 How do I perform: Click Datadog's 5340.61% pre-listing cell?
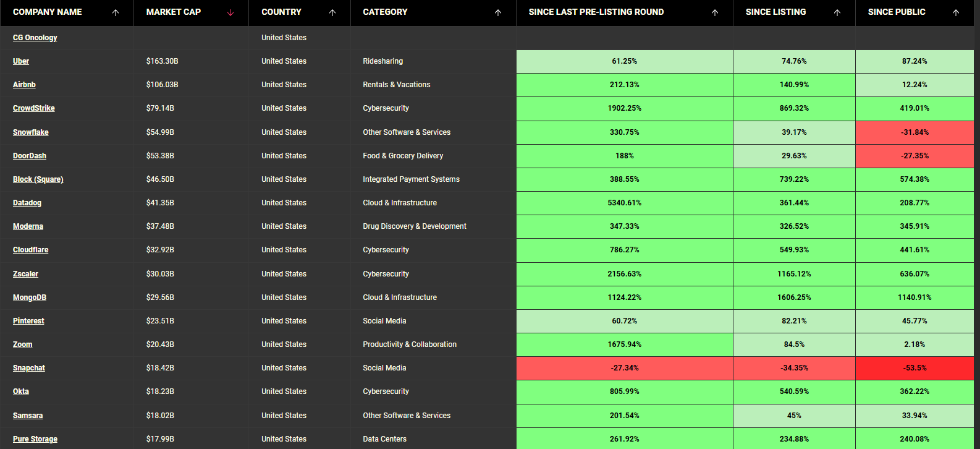point(624,203)
